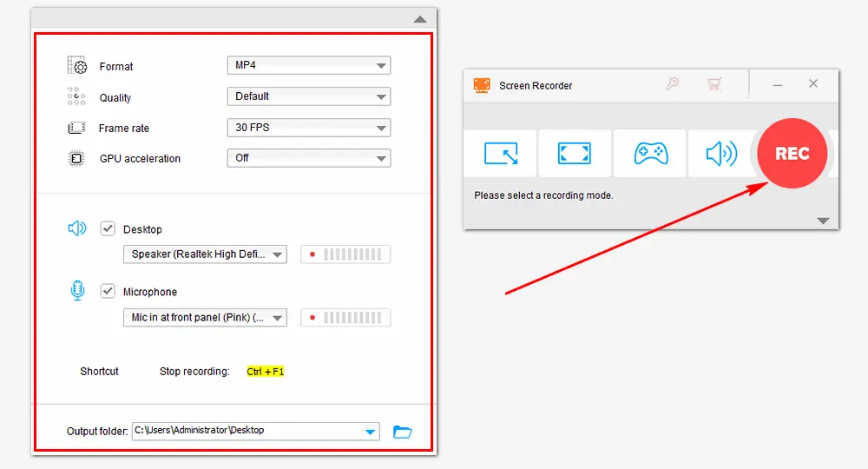Click the 'Stop recording:' label
Screen dimensions: 868x469
[x=194, y=372]
